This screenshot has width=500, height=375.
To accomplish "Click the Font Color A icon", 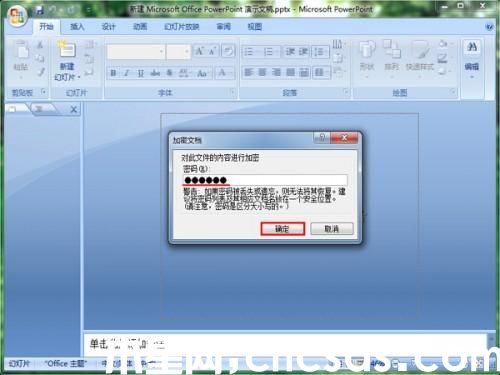I will (x=222, y=73).
